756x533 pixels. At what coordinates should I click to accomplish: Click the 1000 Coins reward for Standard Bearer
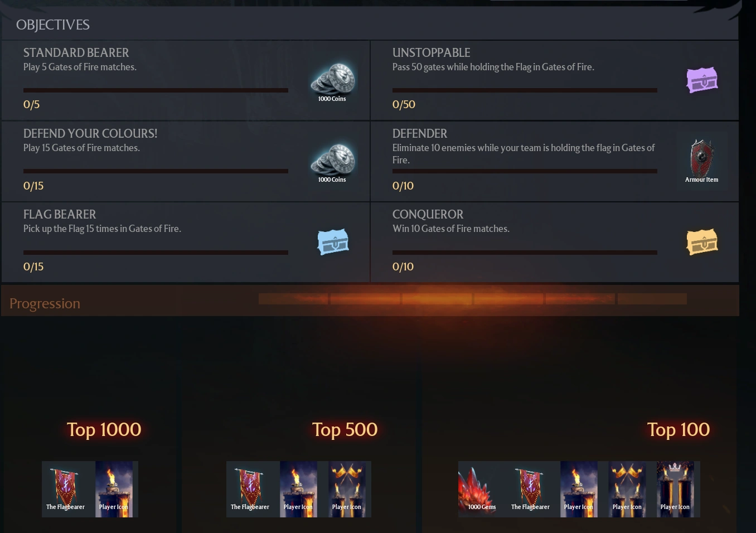coord(332,80)
